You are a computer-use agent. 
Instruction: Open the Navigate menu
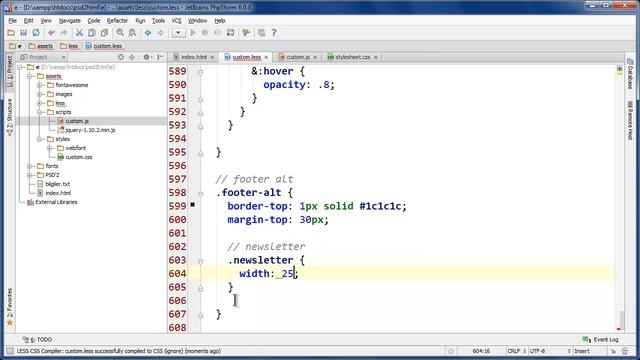tap(69, 20)
